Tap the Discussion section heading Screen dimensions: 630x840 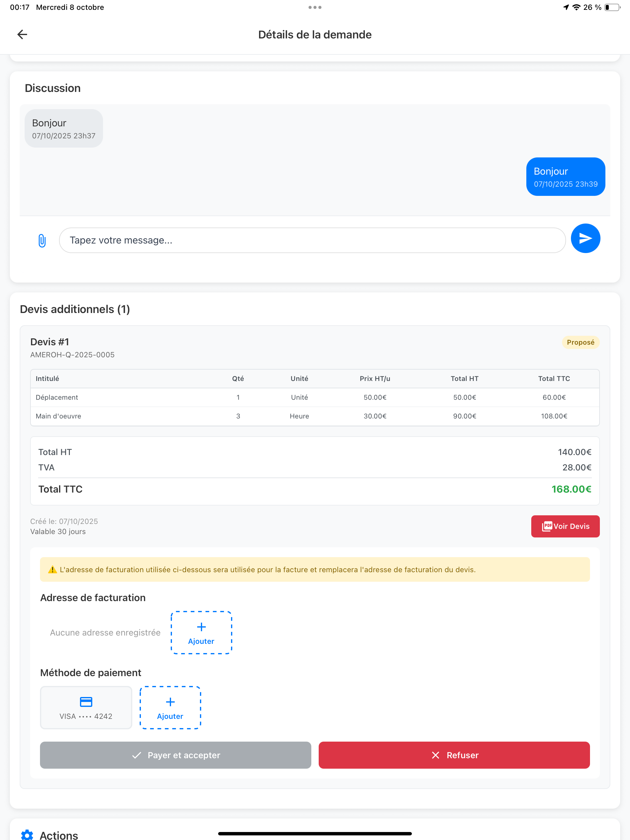pos(52,88)
